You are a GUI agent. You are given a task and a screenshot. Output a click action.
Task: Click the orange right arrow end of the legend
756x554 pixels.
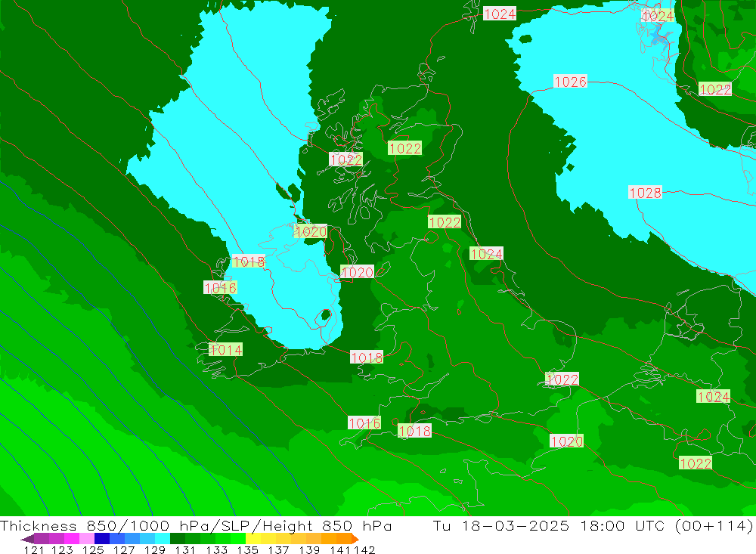point(355,539)
